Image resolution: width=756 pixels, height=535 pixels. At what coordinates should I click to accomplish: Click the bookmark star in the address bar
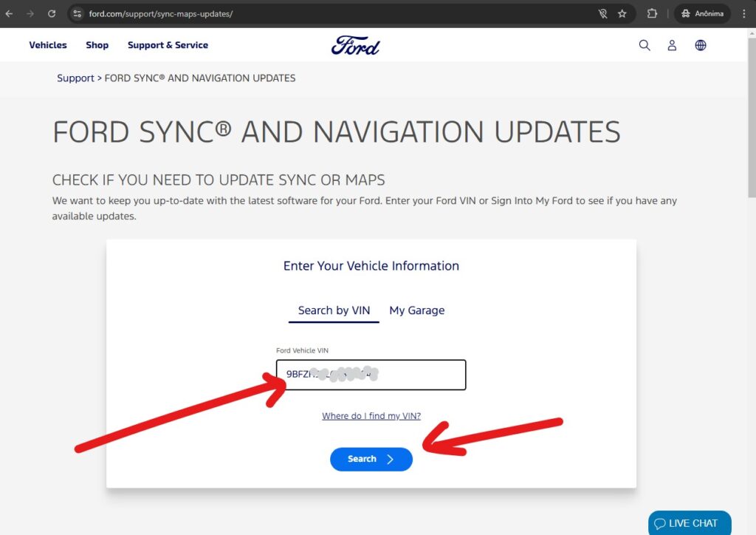[622, 13]
